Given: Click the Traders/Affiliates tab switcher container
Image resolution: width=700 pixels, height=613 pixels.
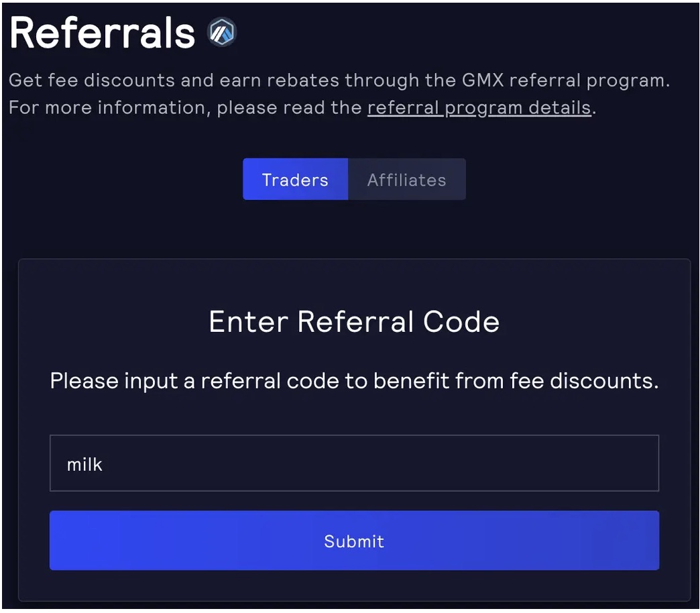Looking at the screenshot, I should [354, 179].
